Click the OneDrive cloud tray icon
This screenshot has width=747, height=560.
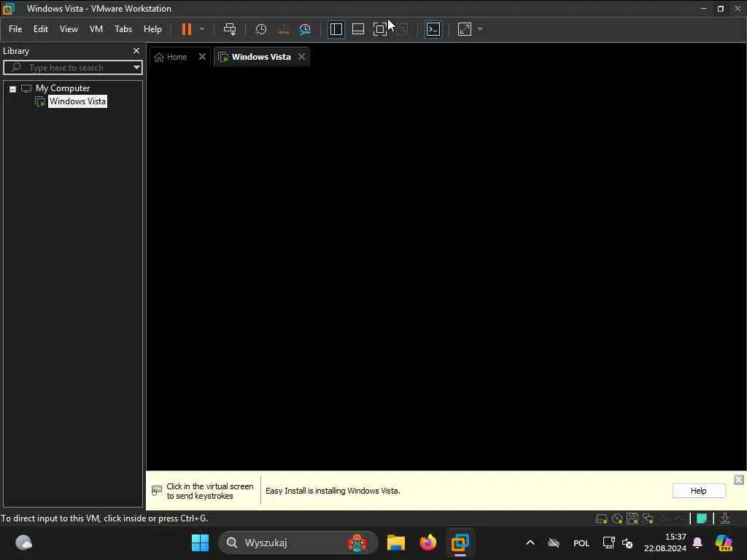pyautogui.click(x=554, y=542)
